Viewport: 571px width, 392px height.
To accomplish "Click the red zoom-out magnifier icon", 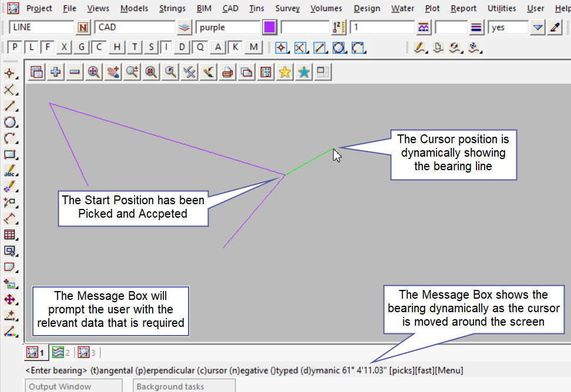I will (151, 72).
